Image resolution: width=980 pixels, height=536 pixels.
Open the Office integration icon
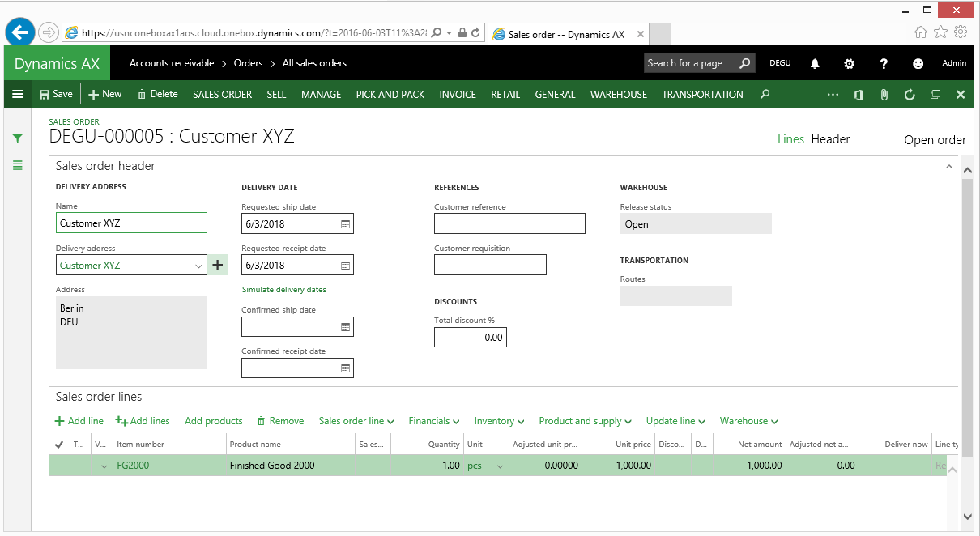coord(859,95)
